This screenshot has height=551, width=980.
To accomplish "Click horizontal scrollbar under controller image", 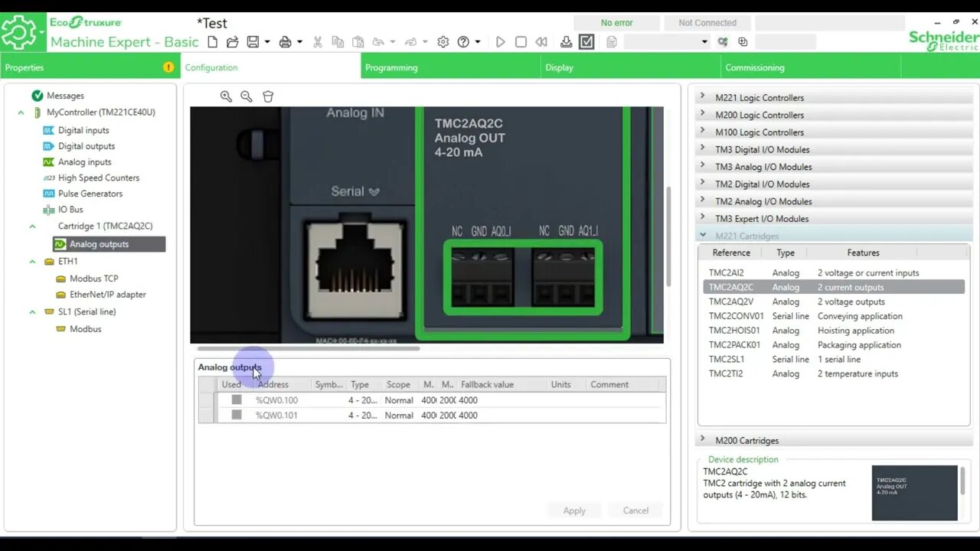I will tap(308, 348).
